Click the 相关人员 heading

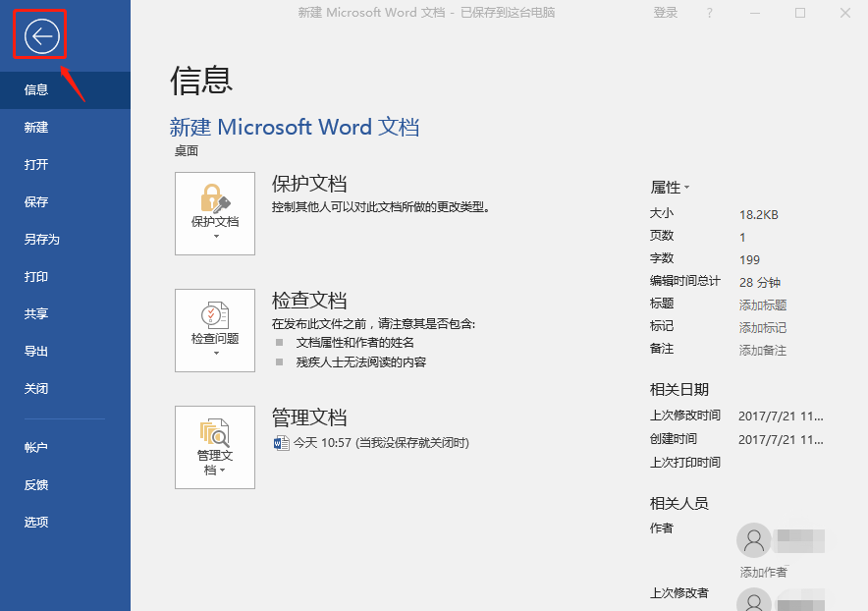(679, 503)
